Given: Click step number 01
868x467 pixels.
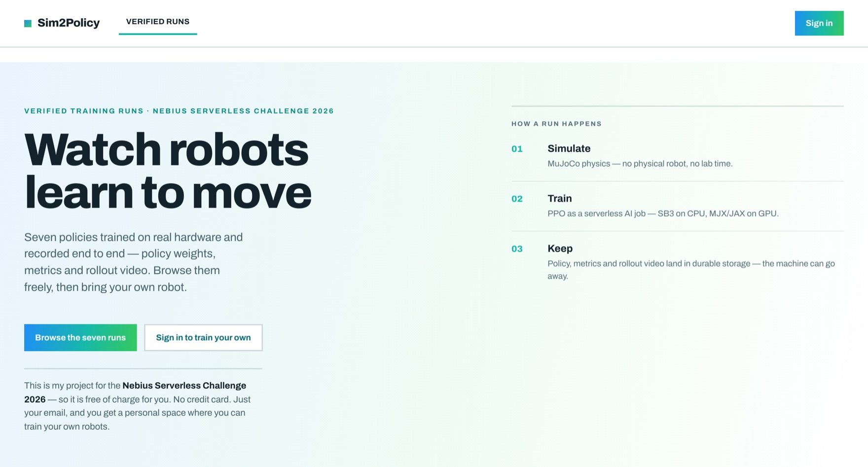Looking at the screenshot, I should pos(517,149).
